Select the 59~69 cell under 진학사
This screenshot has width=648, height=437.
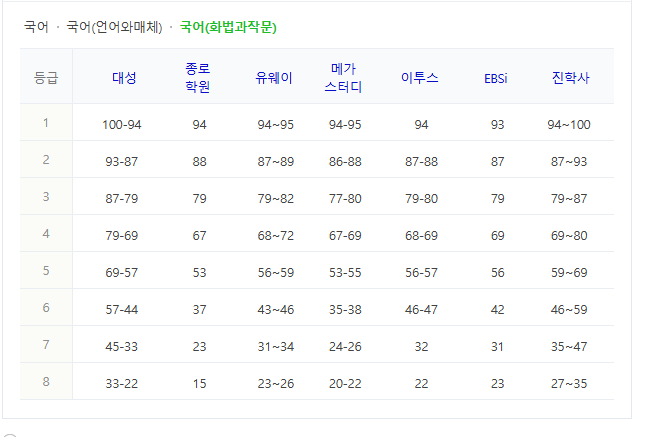pos(569,272)
